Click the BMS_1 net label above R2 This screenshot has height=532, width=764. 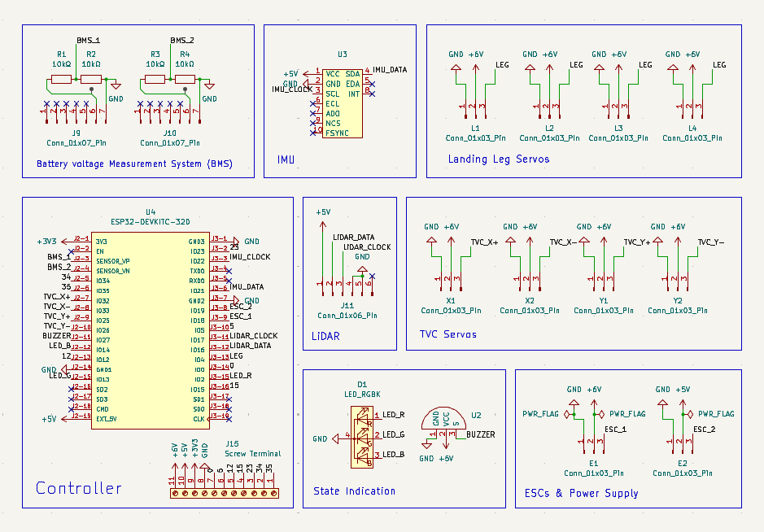pyautogui.click(x=89, y=40)
